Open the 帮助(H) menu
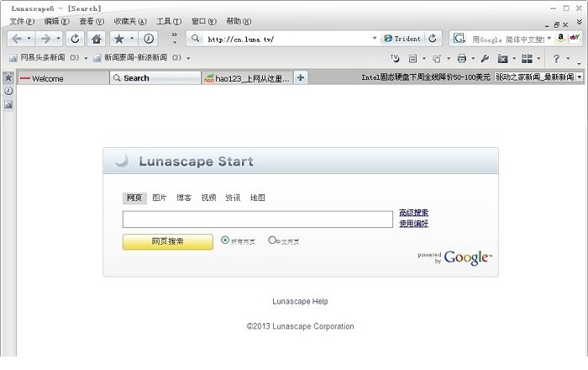The image size is (588, 370). 239,21
